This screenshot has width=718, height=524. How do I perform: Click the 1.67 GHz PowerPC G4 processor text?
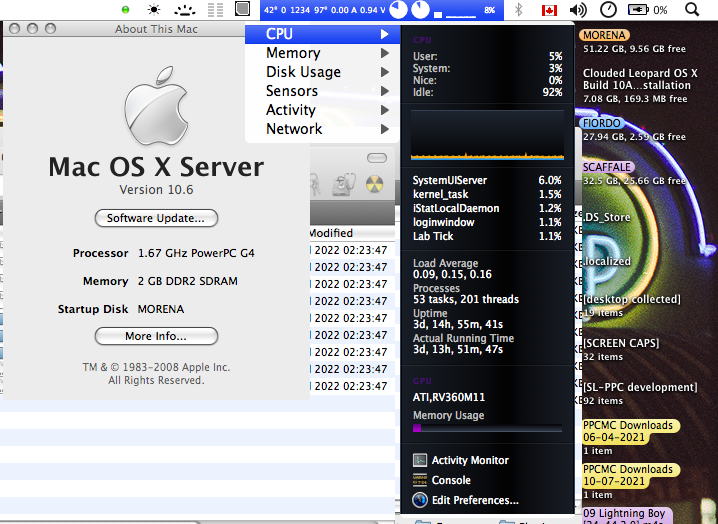point(196,253)
